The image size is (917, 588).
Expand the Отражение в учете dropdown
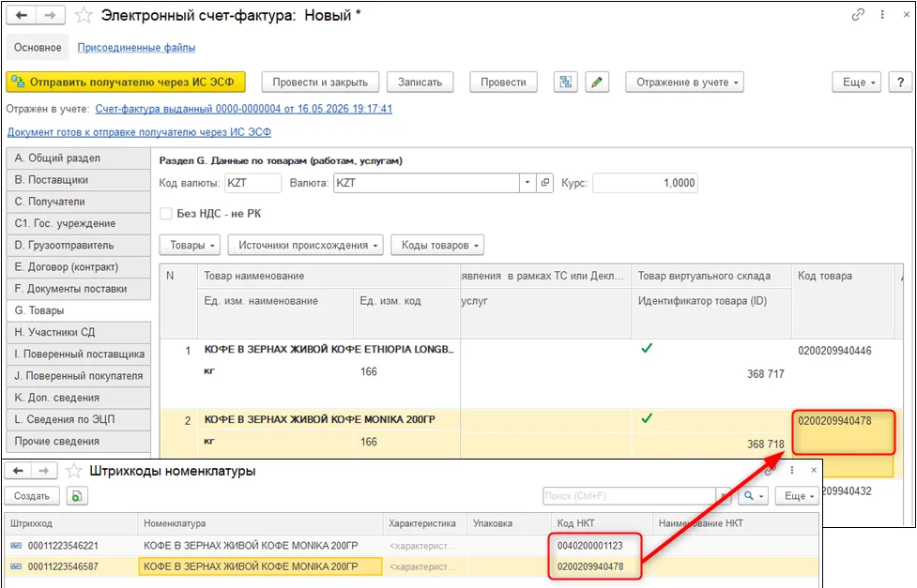(x=685, y=83)
